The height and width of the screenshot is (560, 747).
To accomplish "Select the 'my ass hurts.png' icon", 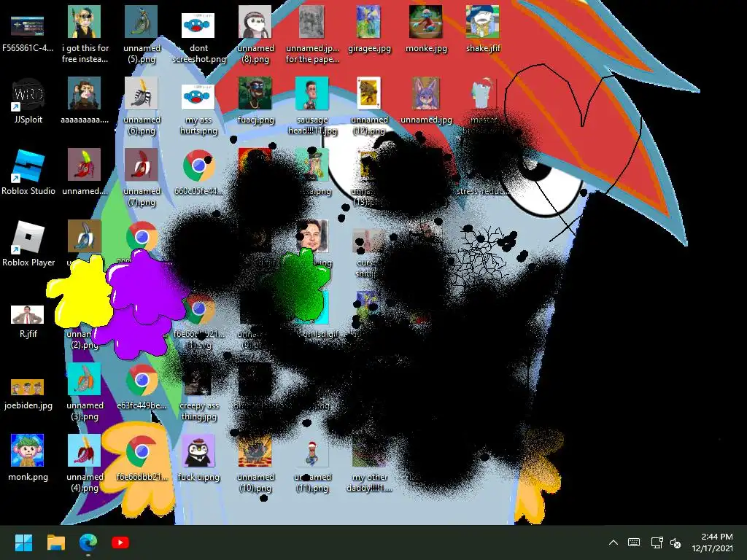I will (x=198, y=109).
